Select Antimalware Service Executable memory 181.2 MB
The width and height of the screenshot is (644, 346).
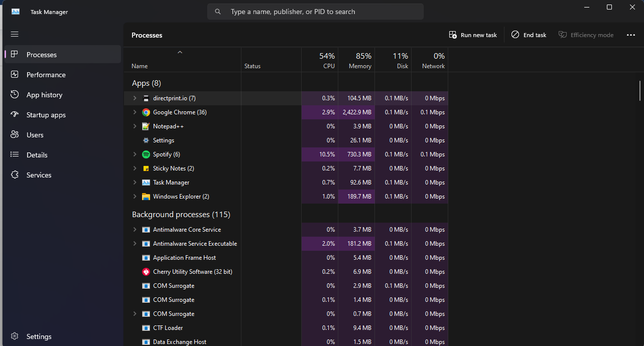pos(356,244)
